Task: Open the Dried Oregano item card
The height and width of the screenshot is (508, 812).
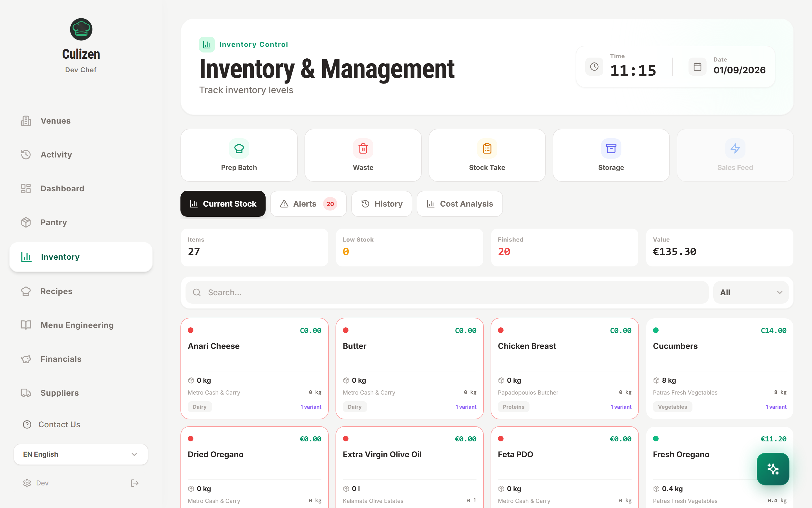Action: [254, 467]
